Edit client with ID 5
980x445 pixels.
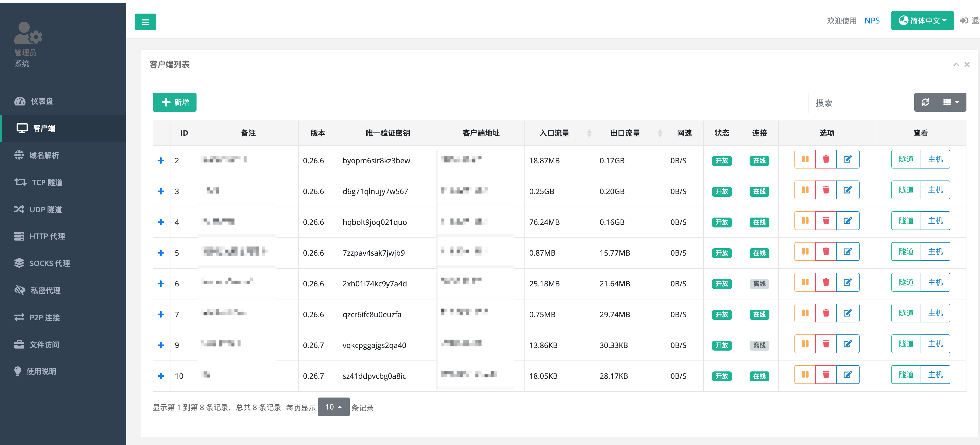coord(847,252)
